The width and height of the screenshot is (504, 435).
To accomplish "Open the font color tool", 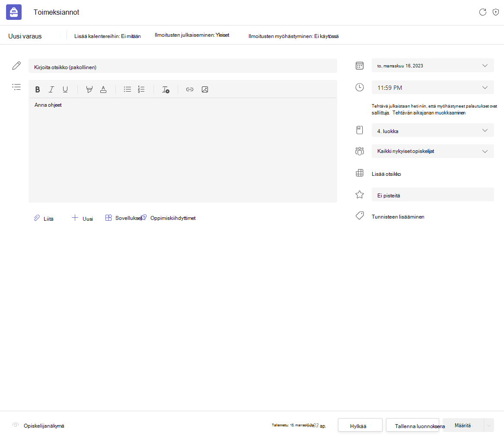I will click(103, 89).
